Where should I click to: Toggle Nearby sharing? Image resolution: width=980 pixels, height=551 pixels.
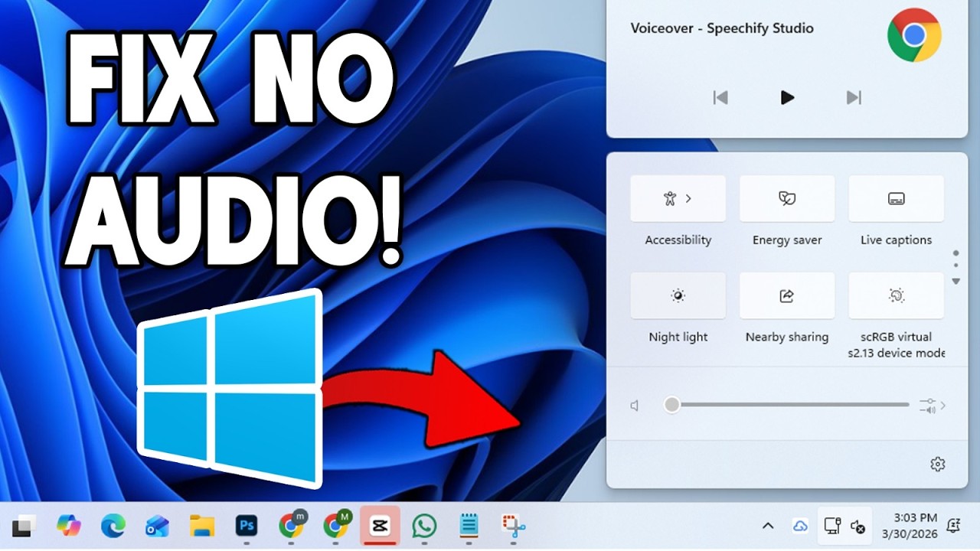point(787,295)
